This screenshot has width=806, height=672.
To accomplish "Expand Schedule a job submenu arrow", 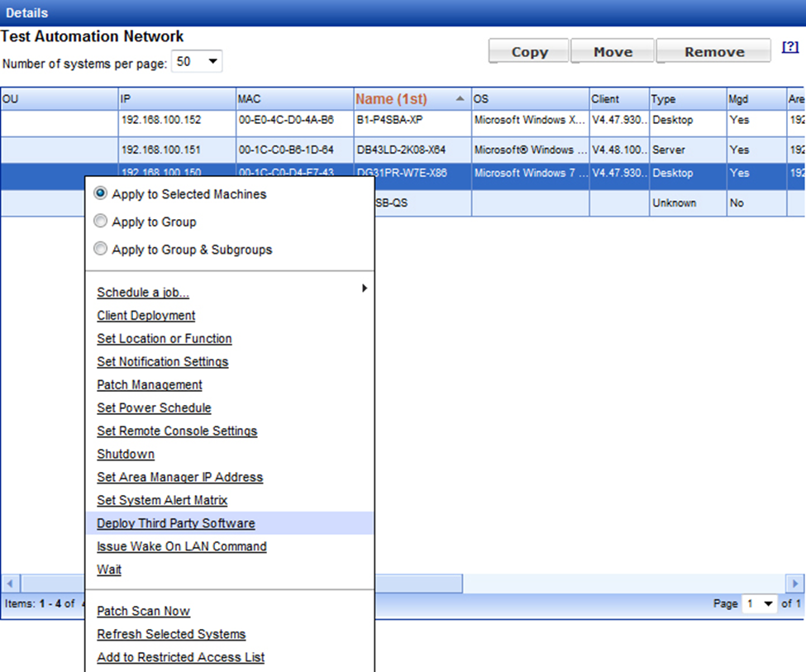I will pyautogui.click(x=364, y=288).
